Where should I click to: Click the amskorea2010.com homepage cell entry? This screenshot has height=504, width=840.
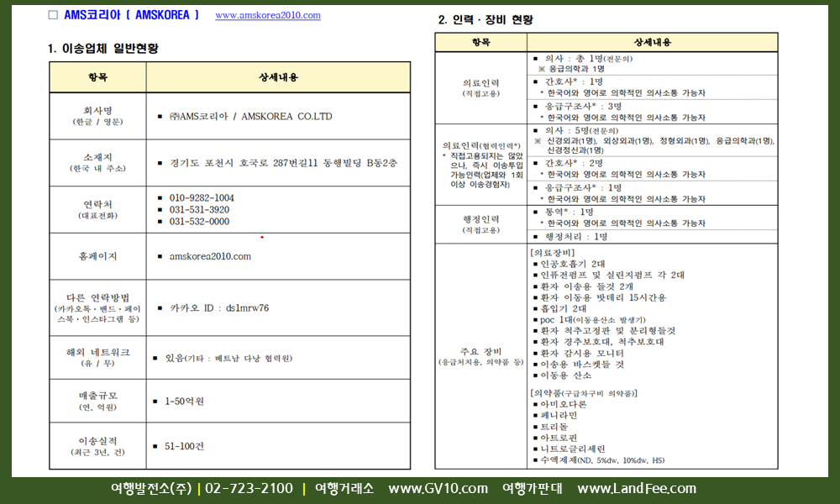point(210,256)
